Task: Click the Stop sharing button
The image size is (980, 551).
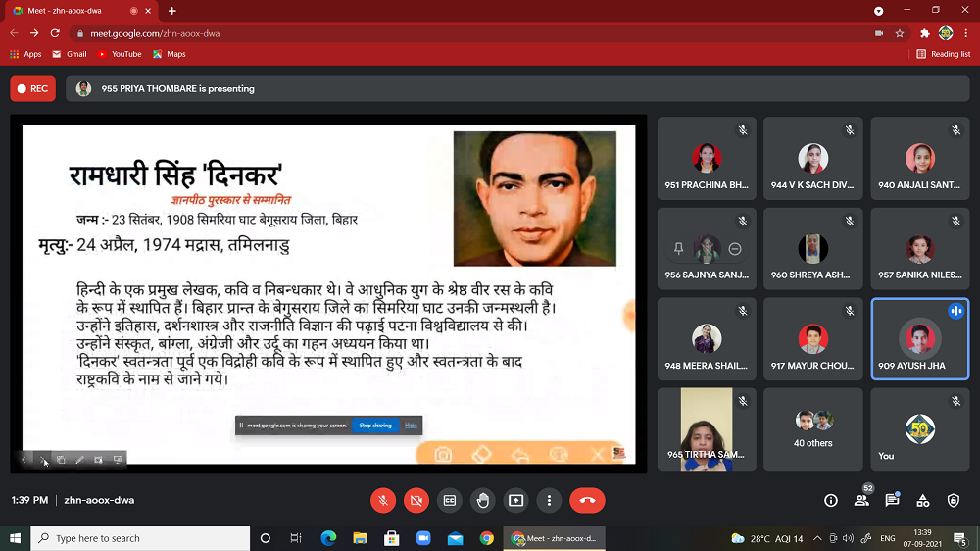Action: point(374,426)
